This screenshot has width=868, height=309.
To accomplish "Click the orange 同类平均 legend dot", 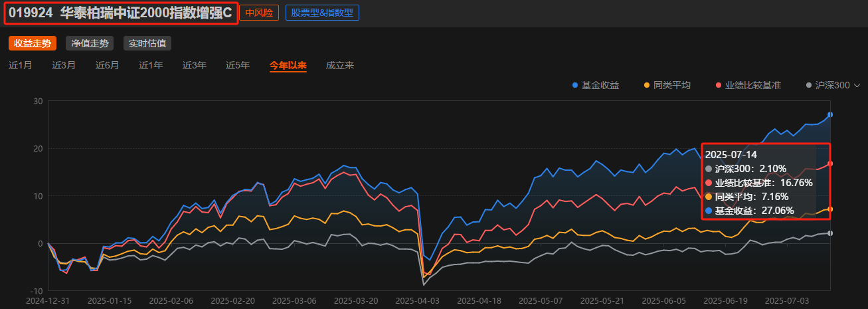I will 648,86.
